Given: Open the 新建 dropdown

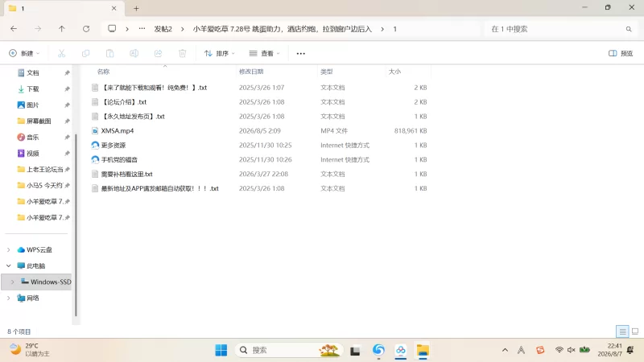Looking at the screenshot, I should 24,53.
